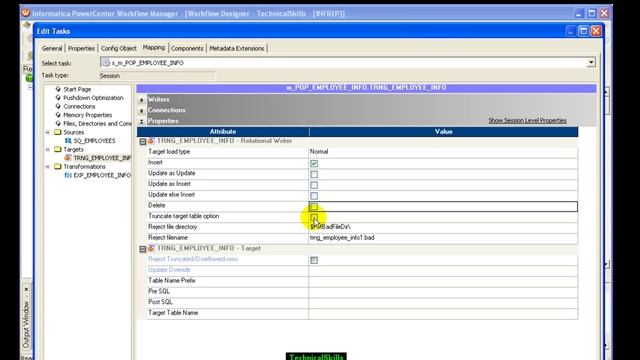Click the Relational Writer group icon

151,141
